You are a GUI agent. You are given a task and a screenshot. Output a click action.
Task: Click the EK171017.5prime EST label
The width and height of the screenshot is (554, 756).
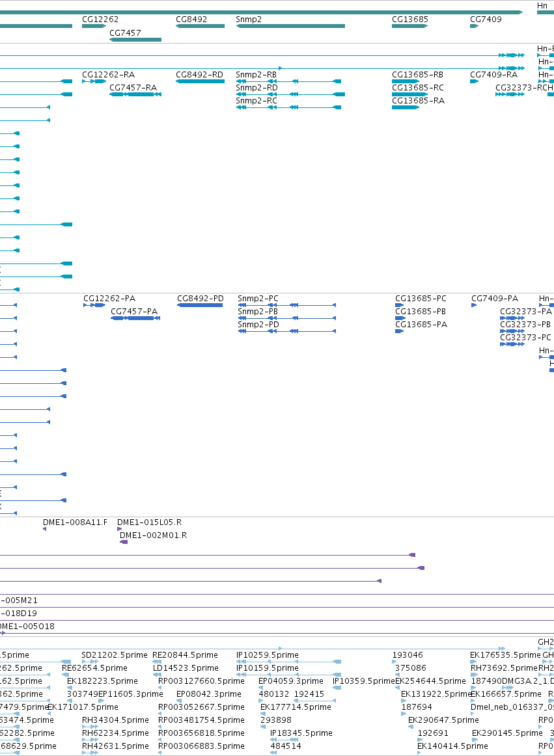[83, 707]
